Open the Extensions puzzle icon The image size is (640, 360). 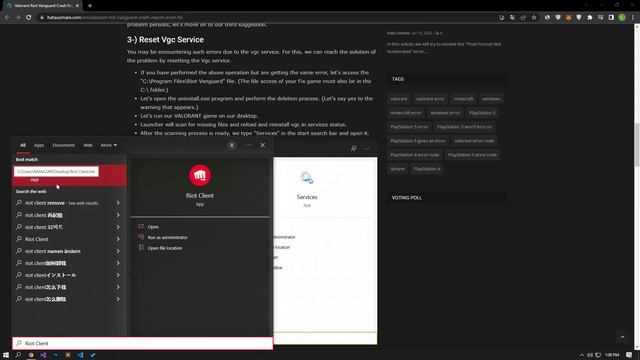(590, 18)
